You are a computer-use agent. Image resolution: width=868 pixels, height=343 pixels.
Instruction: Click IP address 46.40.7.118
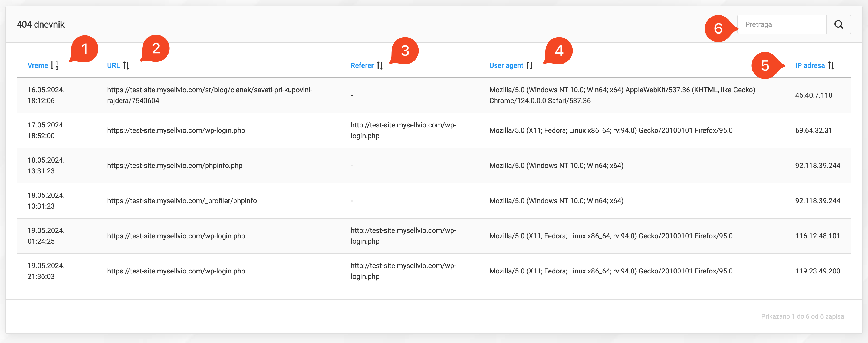(813, 95)
